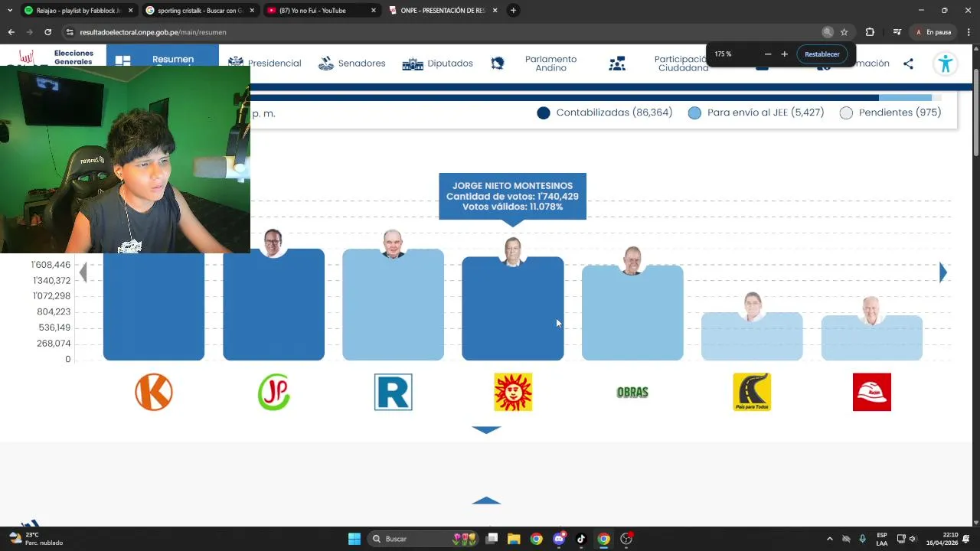Open the volume control in system tray
This screenshot has height=551, width=980.
(912, 539)
